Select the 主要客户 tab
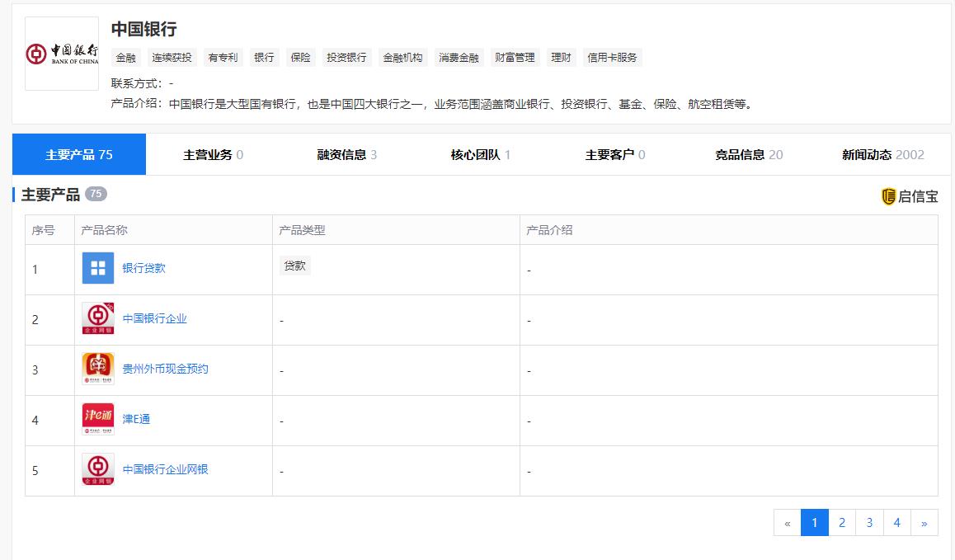955x560 pixels. [x=615, y=155]
